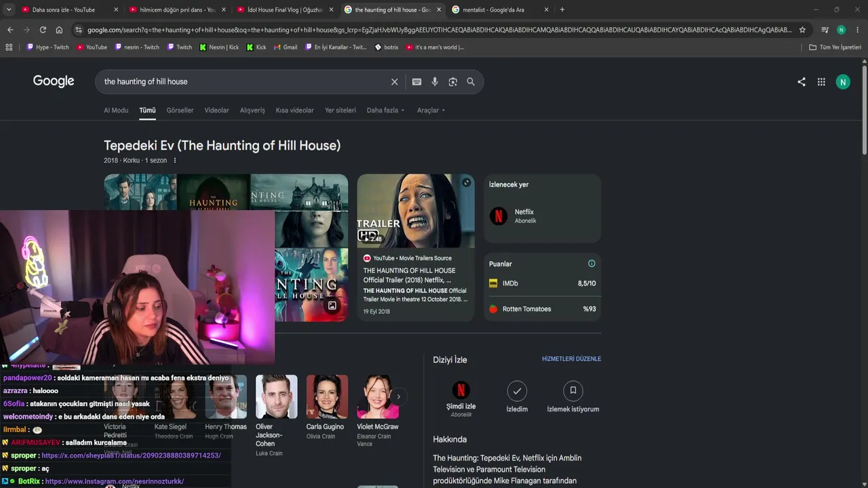Switch to the 'Daha sonra izle - YouTube' tab
This screenshot has width=868, height=488.
click(x=69, y=9)
